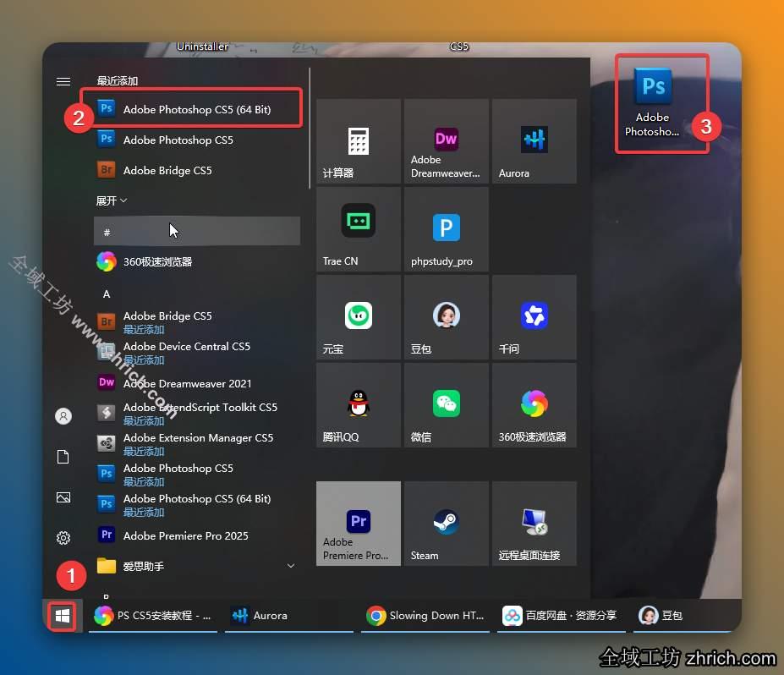Open the 微信 tile
784x675 pixels.
[446, 405]
